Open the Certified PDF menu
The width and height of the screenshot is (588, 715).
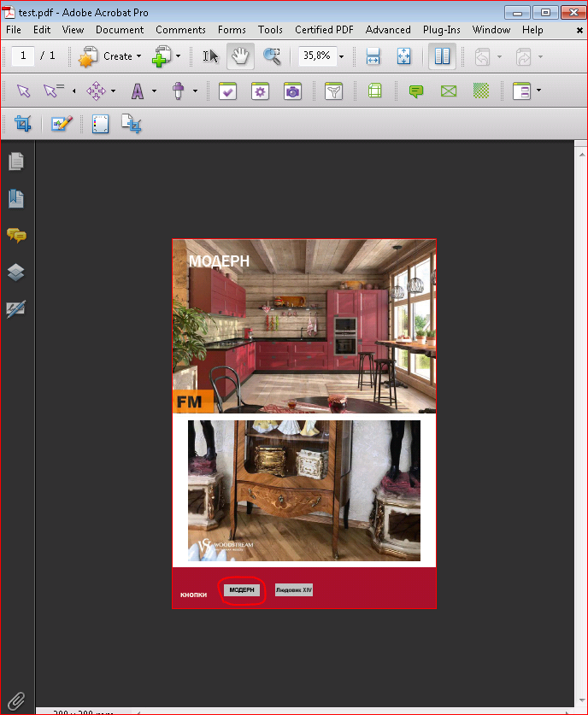coord(324,30)
